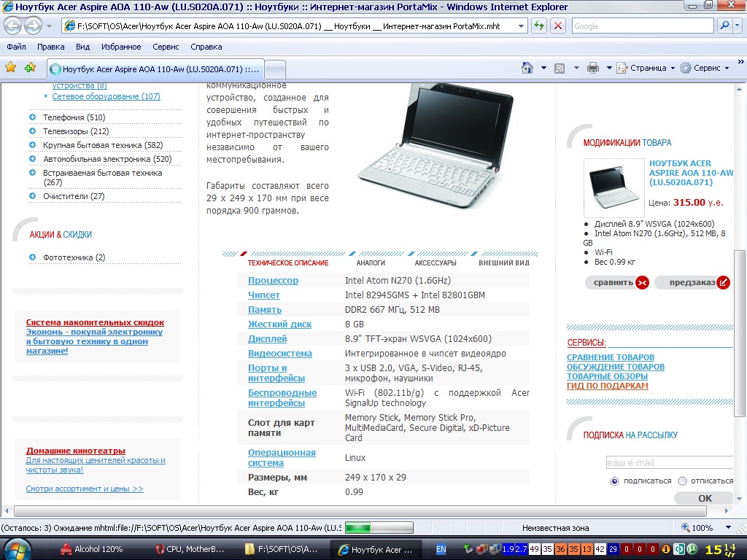
Task: Click the 'Смотри ассортимент и цены >>' link
Action: (85, 489)
